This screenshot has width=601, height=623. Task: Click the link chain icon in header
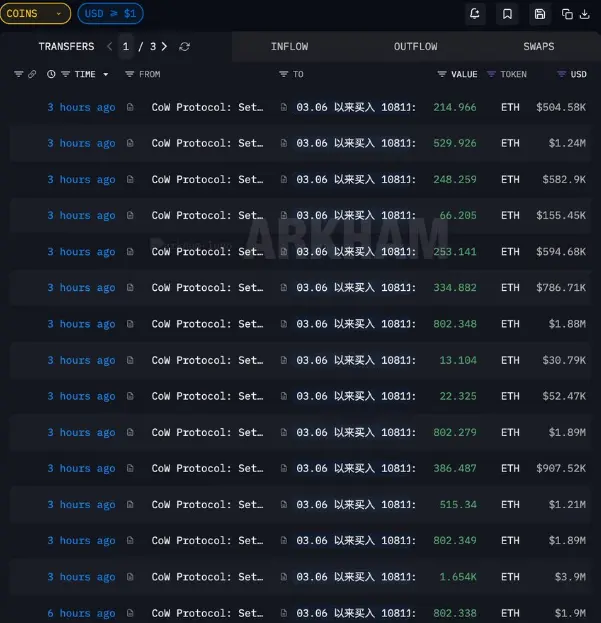coord(32,74)
